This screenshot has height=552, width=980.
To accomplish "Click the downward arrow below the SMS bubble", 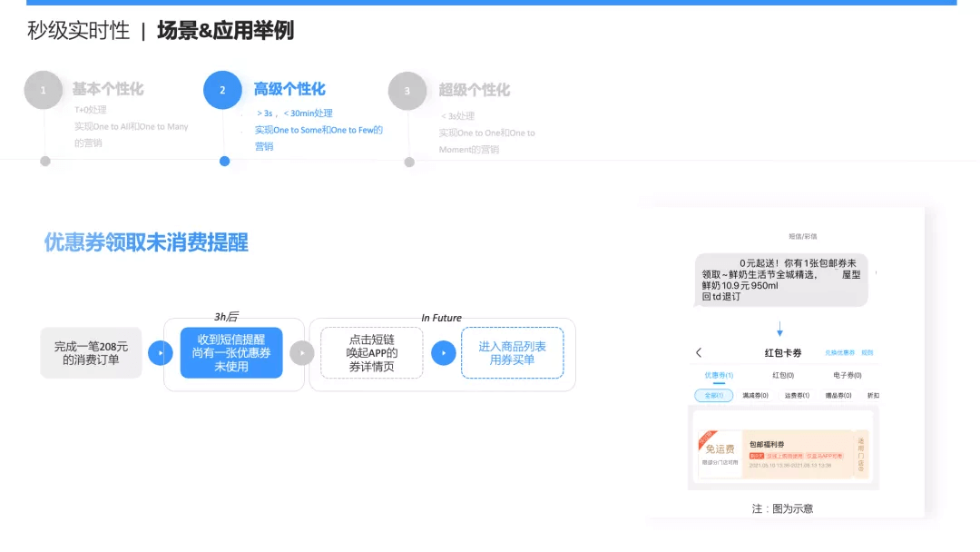I will point(779,329).
